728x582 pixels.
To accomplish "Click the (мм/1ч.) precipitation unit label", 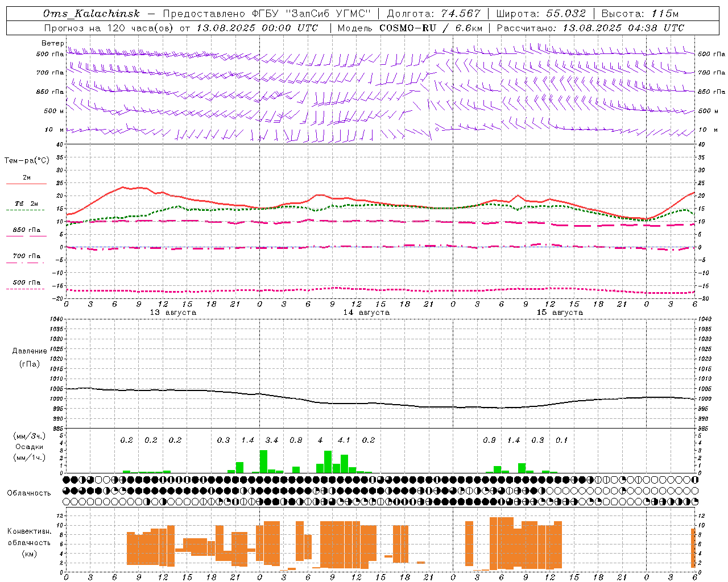I will point(29,458).
